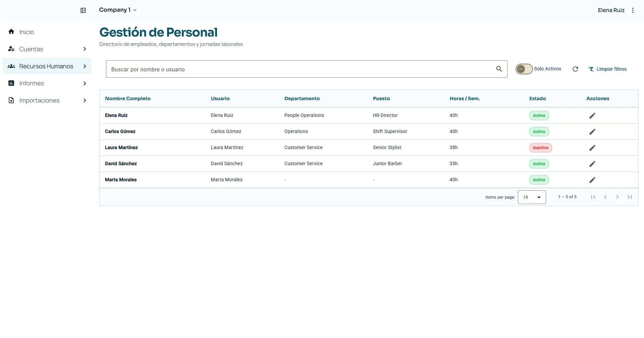The width and height of the screenshot is (644, 338).
Task: Click the 'Junior Barber' position cell
Action: [387, 164]
